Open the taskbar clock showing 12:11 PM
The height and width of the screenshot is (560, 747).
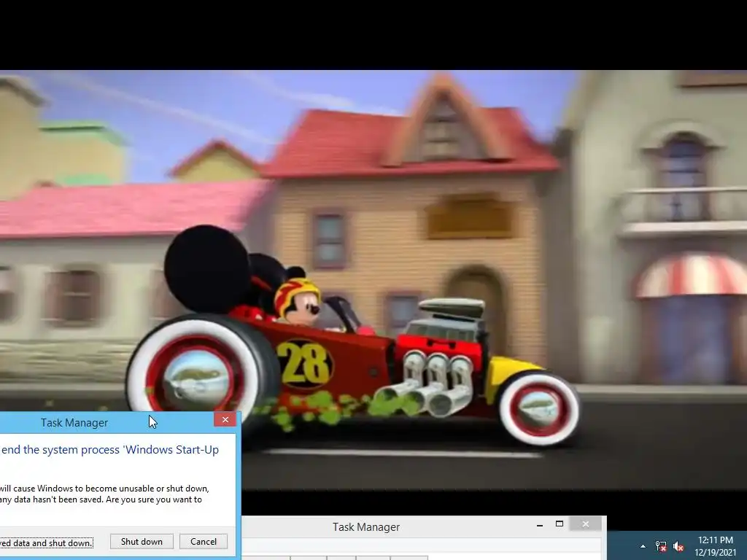coord(716,546)
